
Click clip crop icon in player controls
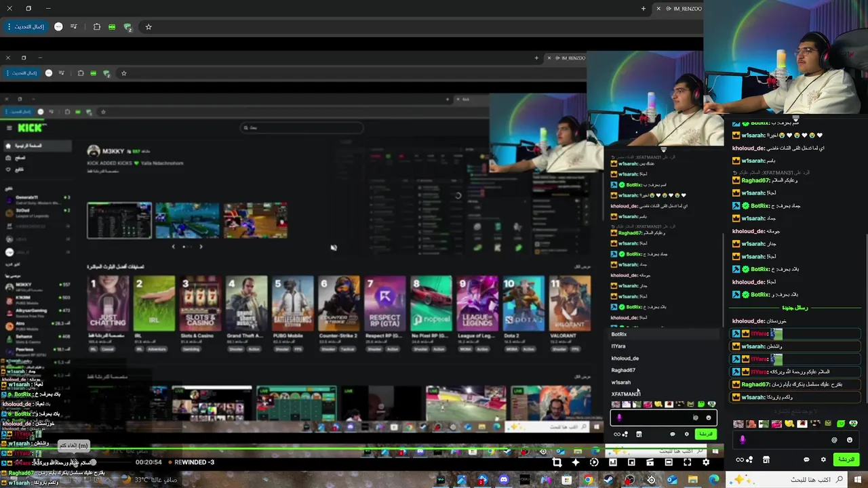click(x=557, y=462)
